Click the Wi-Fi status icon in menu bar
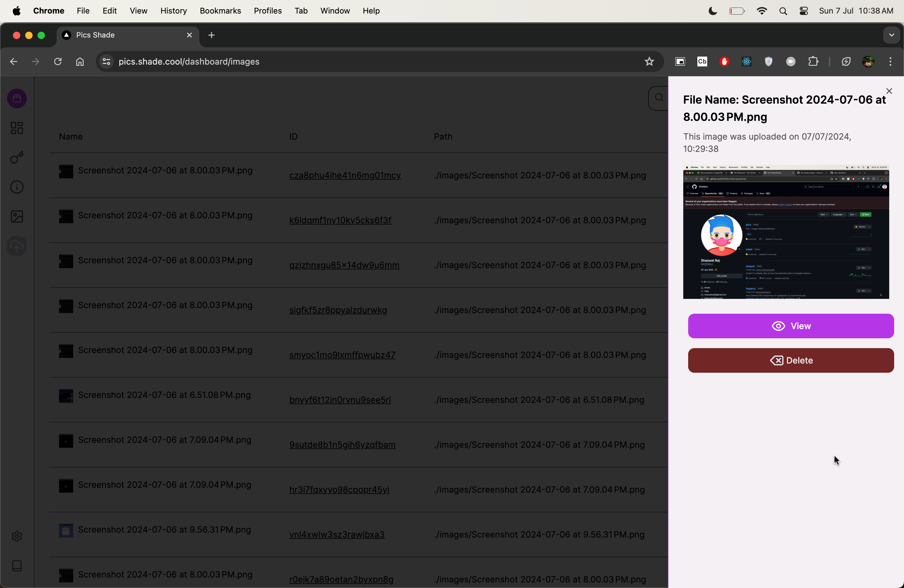 [762, 11]
